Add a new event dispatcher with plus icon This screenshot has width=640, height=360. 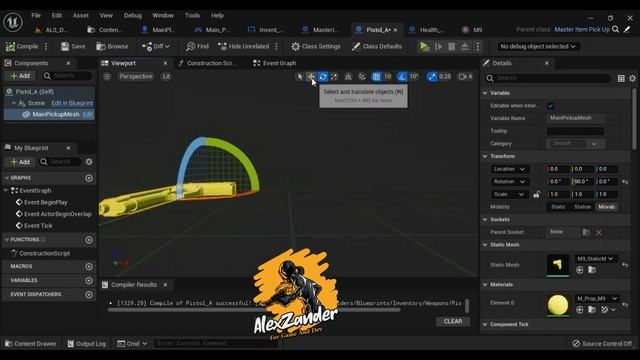(89, 294)
